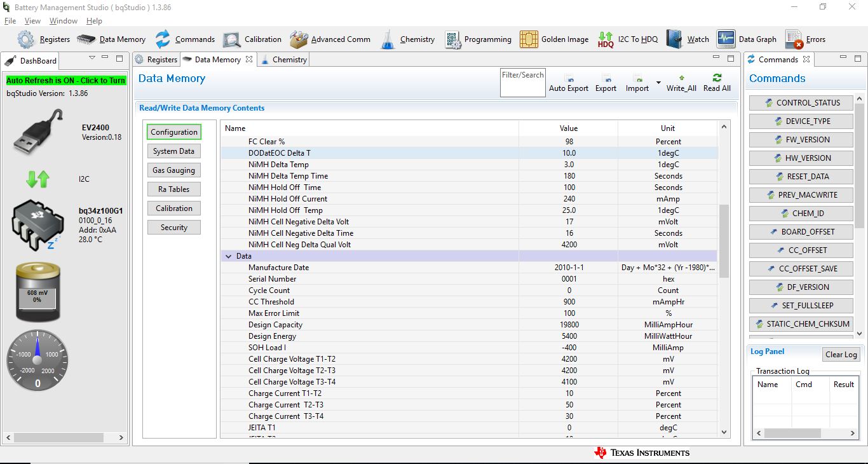Click Commands list scrollbar down arrow

click(x=859, y=332)
